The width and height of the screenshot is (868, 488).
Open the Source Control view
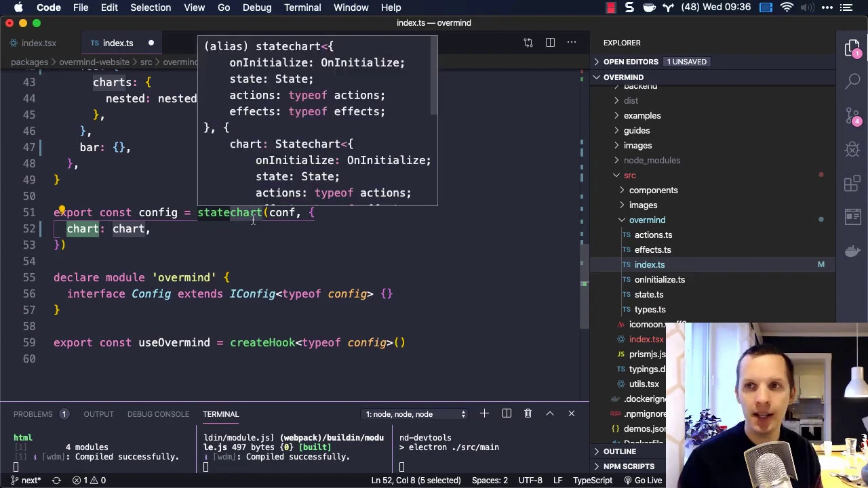click(x=852, y=115)
